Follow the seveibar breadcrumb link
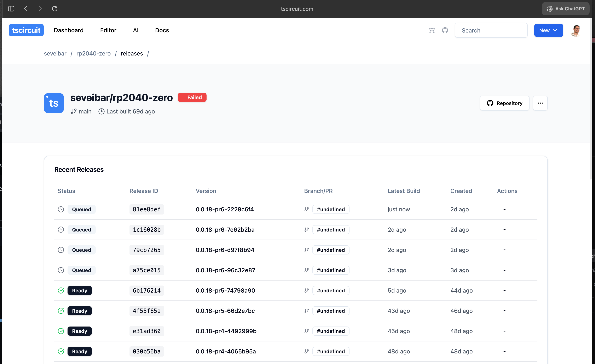Screen dimensions: 595x364 click(55, 53)
